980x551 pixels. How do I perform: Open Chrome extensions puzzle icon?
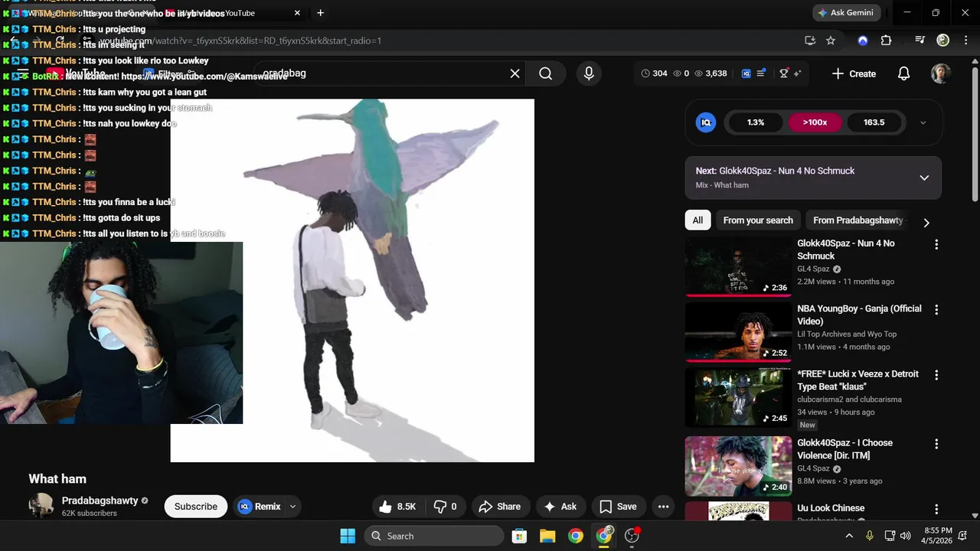[886, 41]
